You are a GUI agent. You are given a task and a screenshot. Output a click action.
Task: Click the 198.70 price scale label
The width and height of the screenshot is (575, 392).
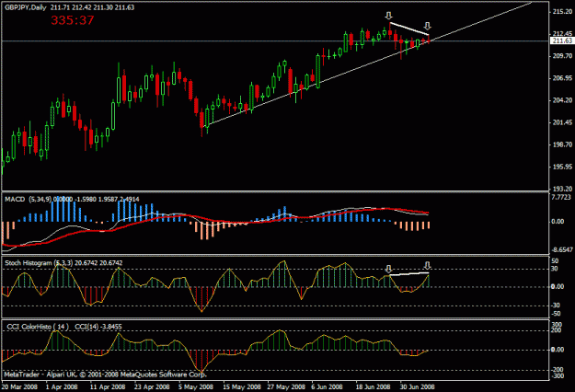[562, 144]
